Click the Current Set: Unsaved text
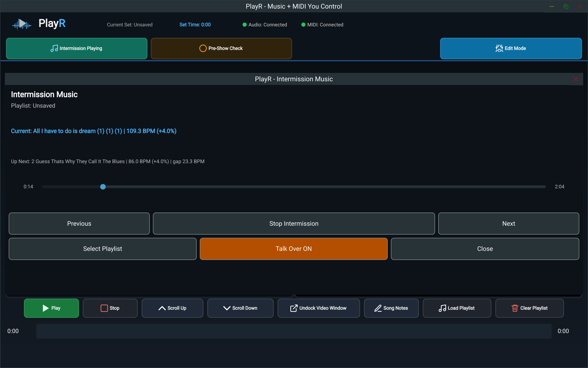The width and height of the screenshot is (588, 368). 130,25
